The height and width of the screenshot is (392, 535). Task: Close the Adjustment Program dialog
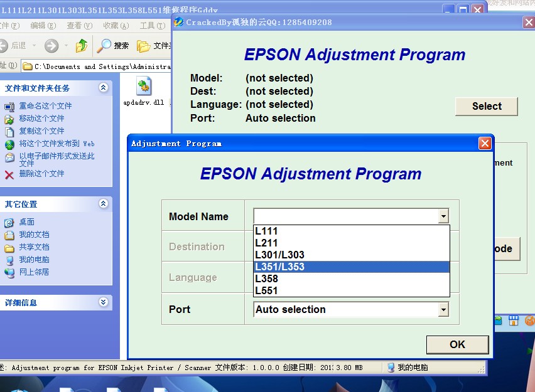click(485, 144)
